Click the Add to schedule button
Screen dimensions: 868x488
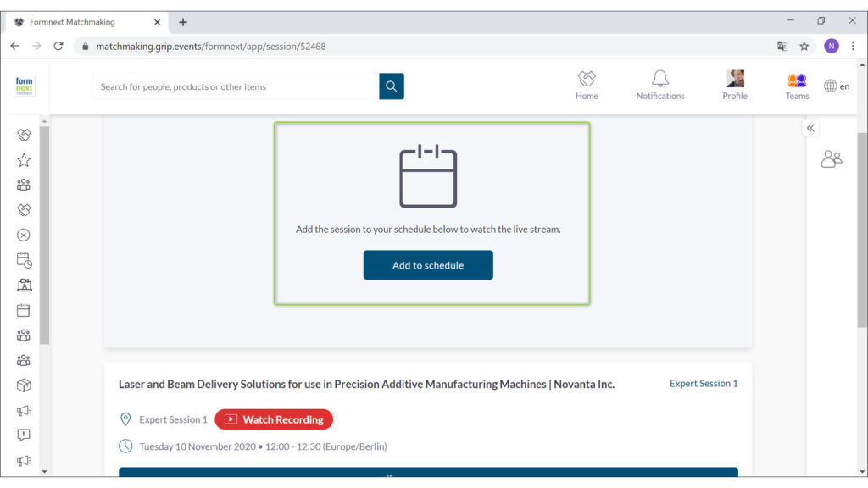click(428, 265)
